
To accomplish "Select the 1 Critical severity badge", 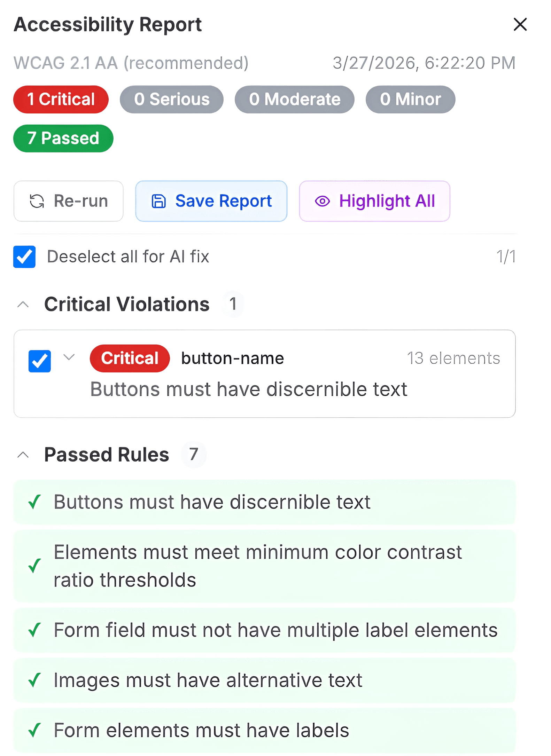I will click(61, 99).
